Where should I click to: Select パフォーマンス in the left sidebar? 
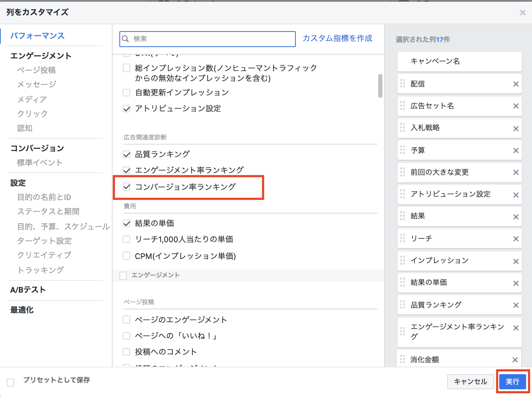[37, 36]
